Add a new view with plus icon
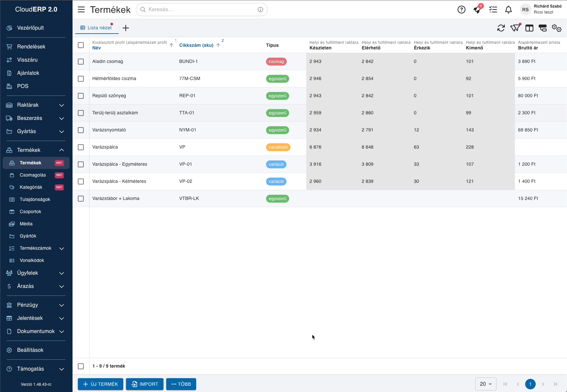Image resolution: width=567 pixels, height=392 pixels. 126,28
